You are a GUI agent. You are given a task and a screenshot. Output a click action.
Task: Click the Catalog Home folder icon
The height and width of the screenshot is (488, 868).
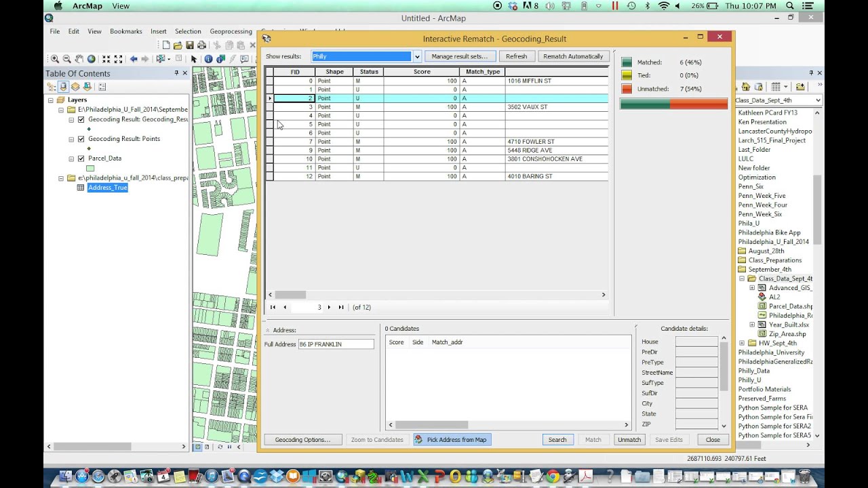[x=746, y=87]
